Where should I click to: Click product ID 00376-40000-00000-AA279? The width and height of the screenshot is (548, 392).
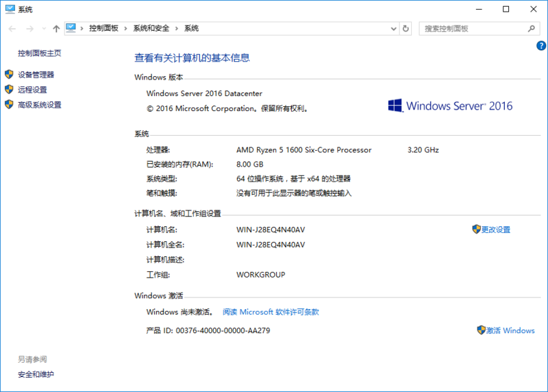pyautogui.click(x=223, y=330)
